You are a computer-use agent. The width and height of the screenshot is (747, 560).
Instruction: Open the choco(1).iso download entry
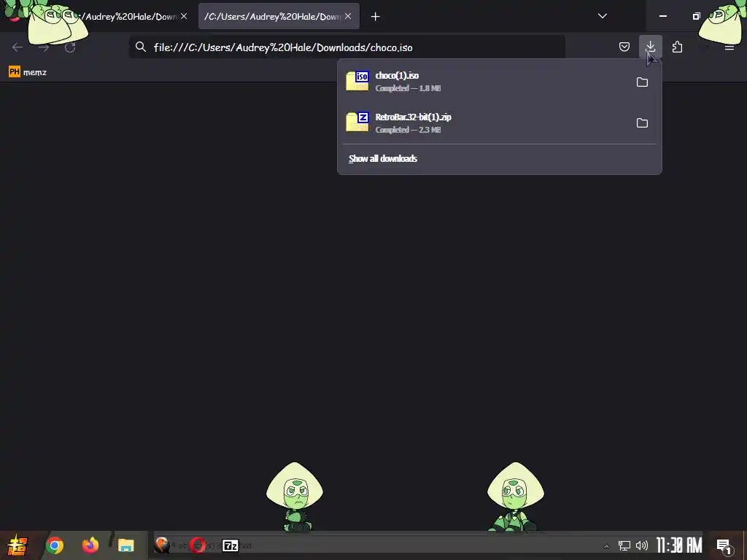(486, 82)
